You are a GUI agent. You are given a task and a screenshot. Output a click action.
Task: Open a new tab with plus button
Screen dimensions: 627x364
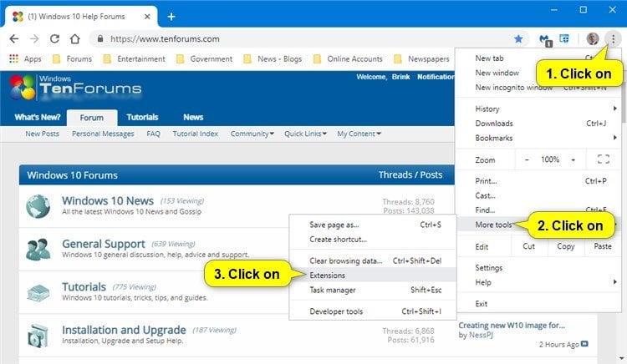pos(171,17)
